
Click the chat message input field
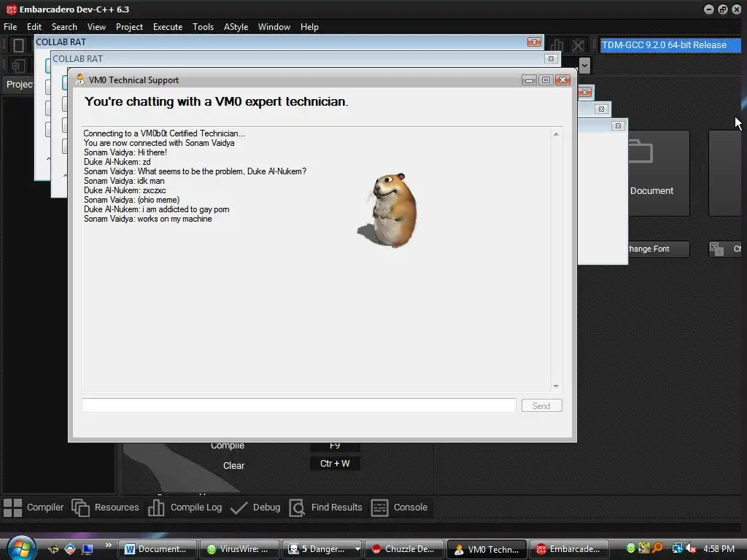[298, 405]
